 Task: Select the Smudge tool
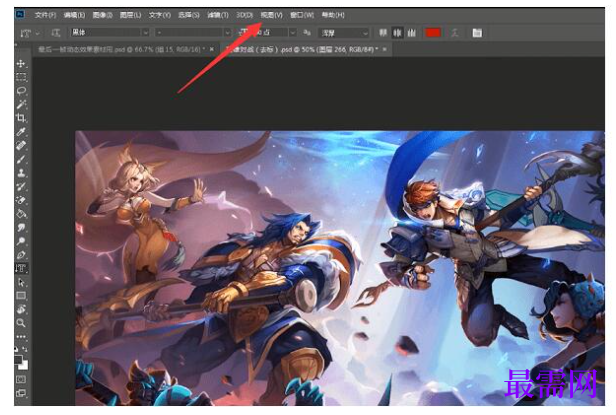tap(21, 228)
